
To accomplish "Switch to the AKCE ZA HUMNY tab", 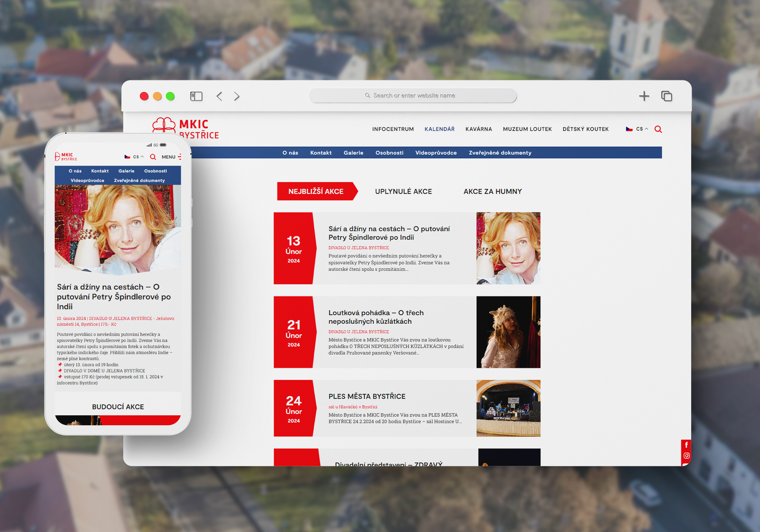I will [492, 192].
